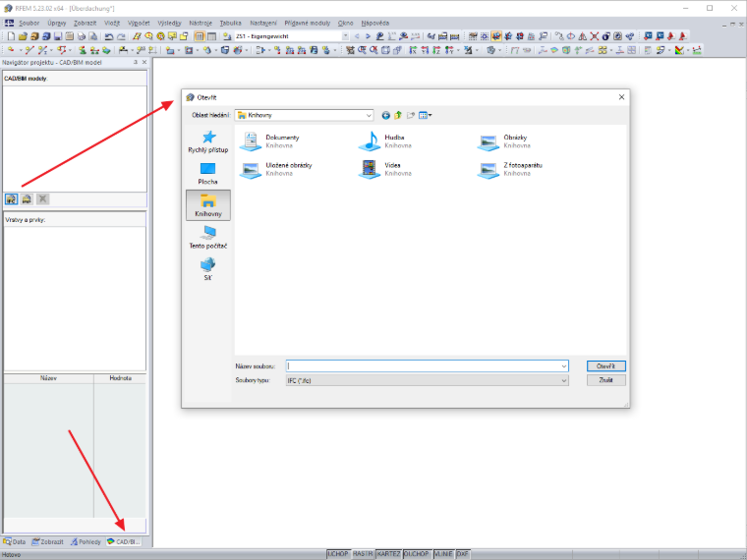The image size is (747, 560).
Task: Close the project navigator panel
Action: (x=144, y=62)
